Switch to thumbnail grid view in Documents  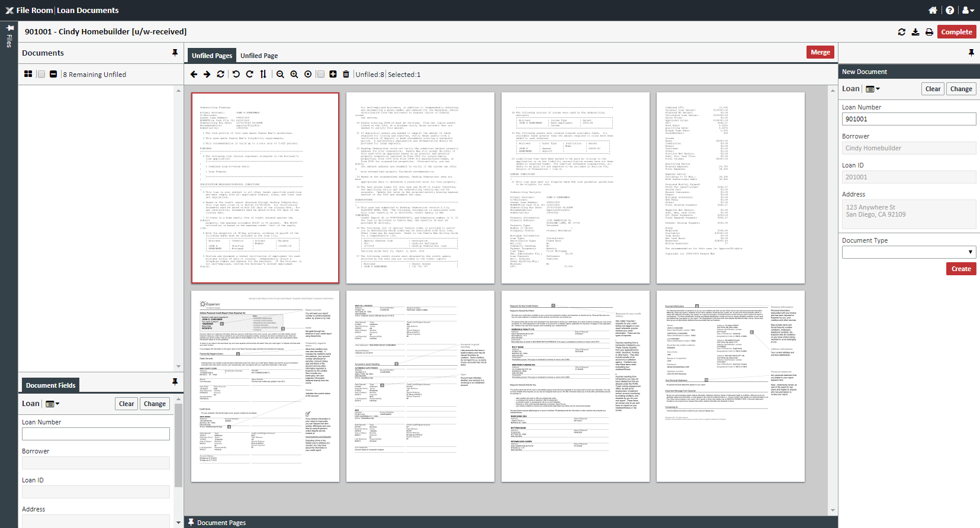(28, 74)
